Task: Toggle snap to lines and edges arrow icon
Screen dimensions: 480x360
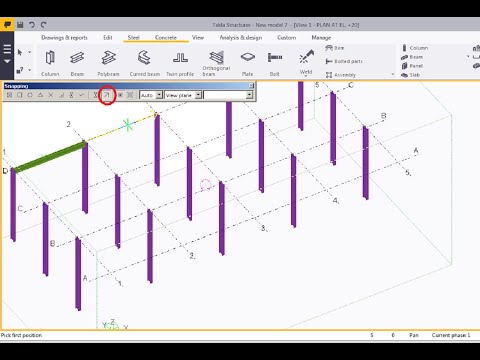Action: pyautogui.click(x=107, y=95)
